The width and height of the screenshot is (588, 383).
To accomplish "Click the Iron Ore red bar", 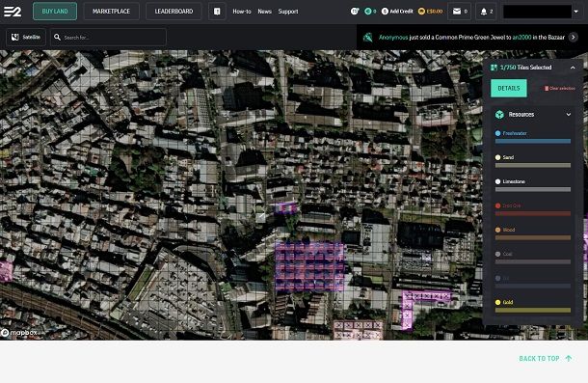I will (x=533, y=213).
